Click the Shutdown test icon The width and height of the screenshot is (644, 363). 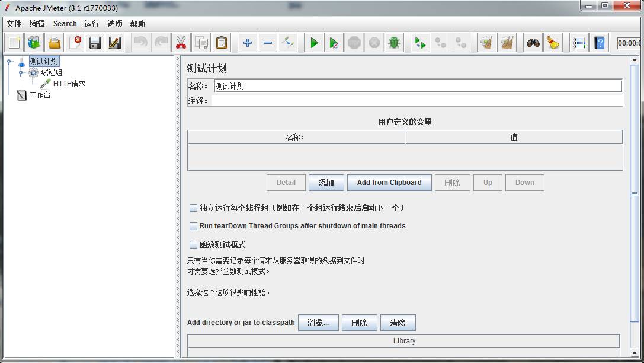click(x=374, y=43)
